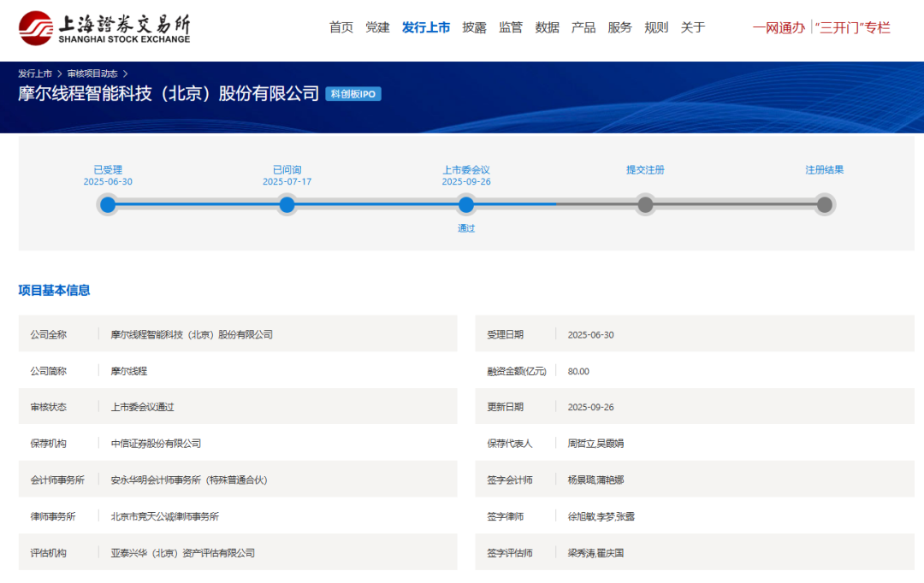Click the large company title in banner

[169, 94]
